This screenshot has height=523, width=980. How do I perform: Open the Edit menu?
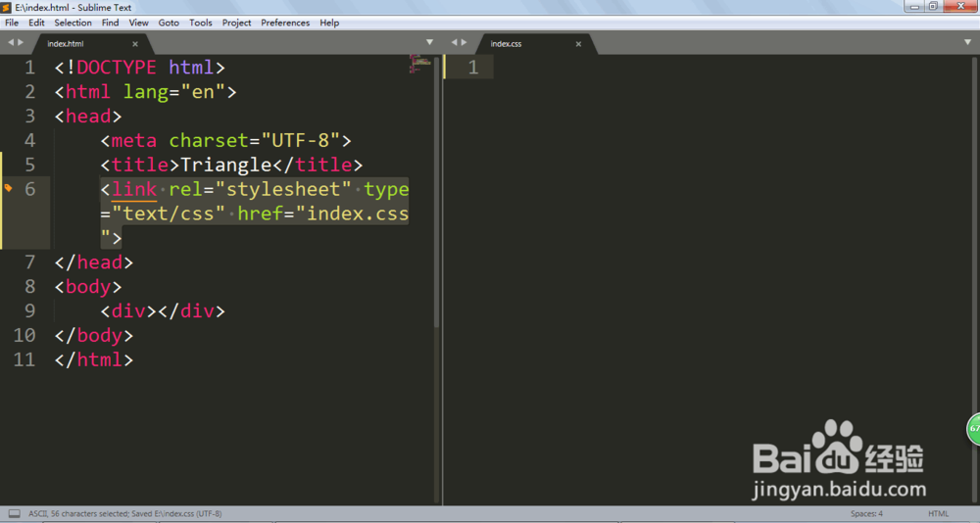[x=36, y=23]
